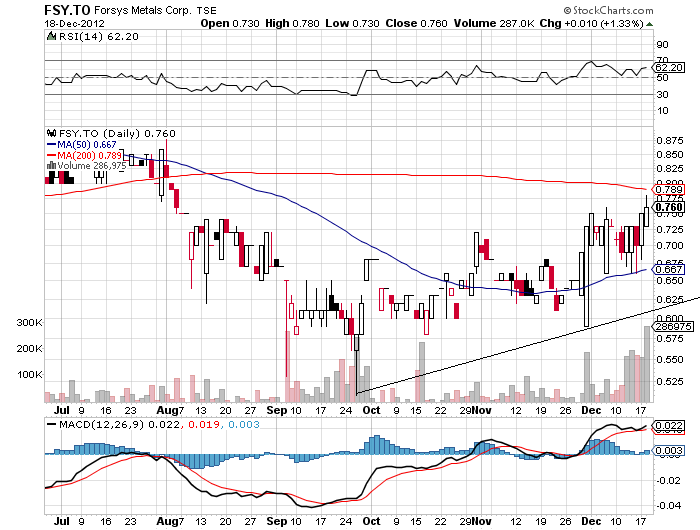Viewport: 700px width, 530px height.
Task: Click the RSI(14) 62.20 legend label
Action: [x=99, y=37]
